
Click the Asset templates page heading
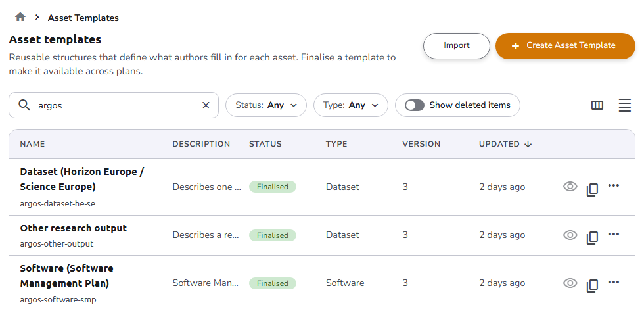[55, 39]
